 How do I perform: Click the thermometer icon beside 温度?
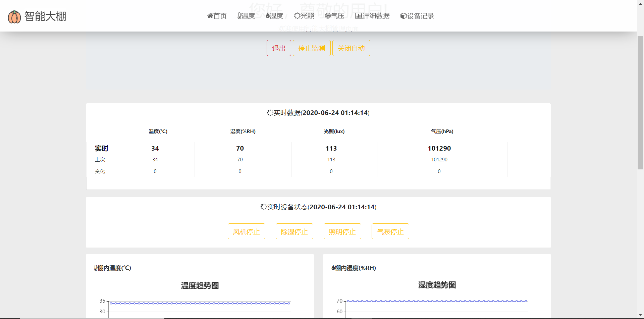pos(239,16)
